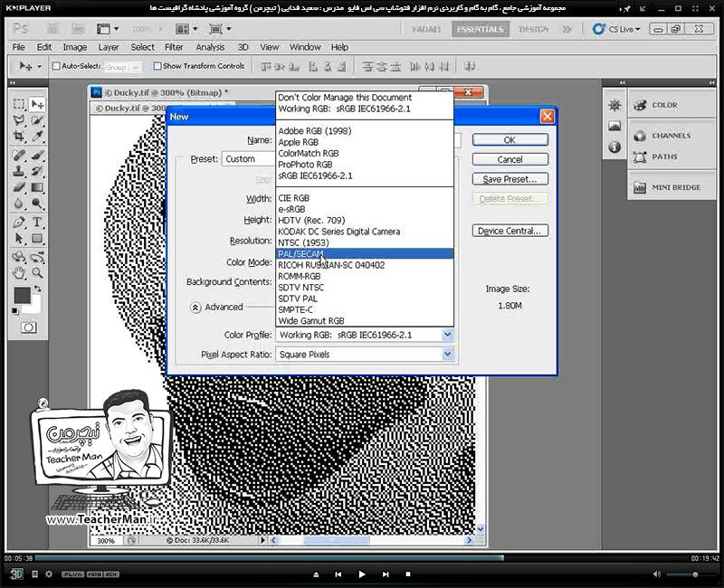Select the Blur tool

18,204
